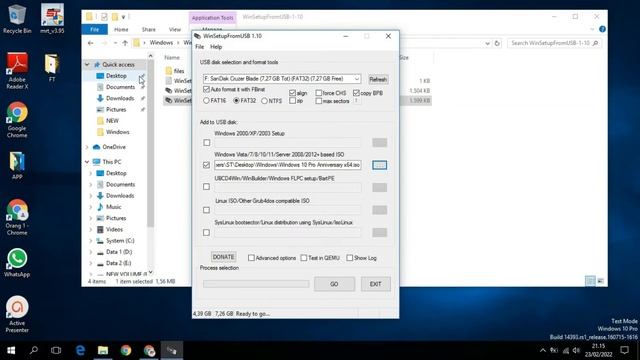Launch Adobe Reader X from desktop
640x360 pixels.
click(x=17, y=71)
